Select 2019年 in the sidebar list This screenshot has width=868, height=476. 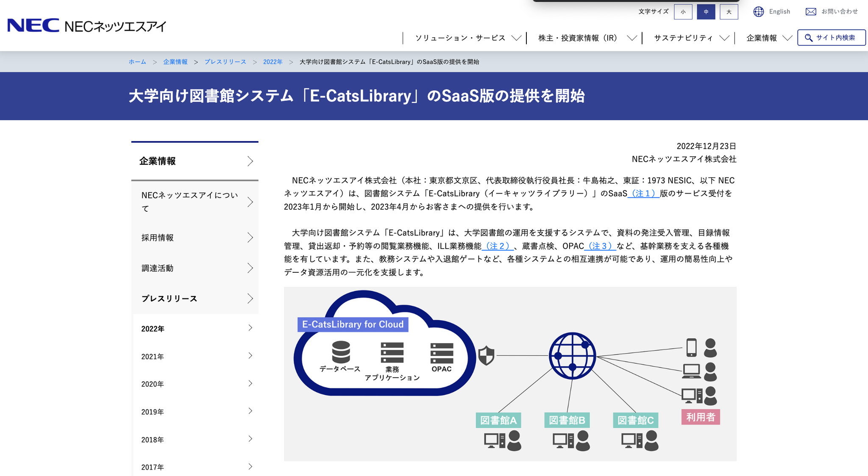coord(195,412)
